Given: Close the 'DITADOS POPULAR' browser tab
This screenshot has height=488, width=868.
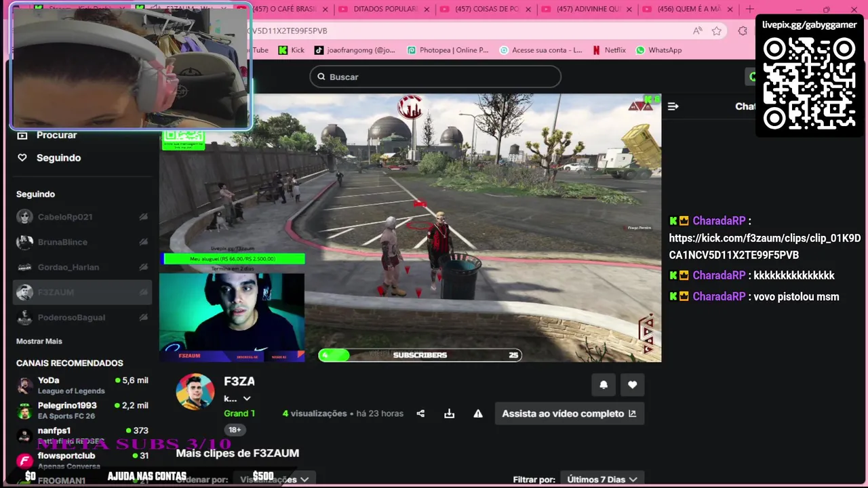Looking at the screenshot, I should click(x=428, y=9).
